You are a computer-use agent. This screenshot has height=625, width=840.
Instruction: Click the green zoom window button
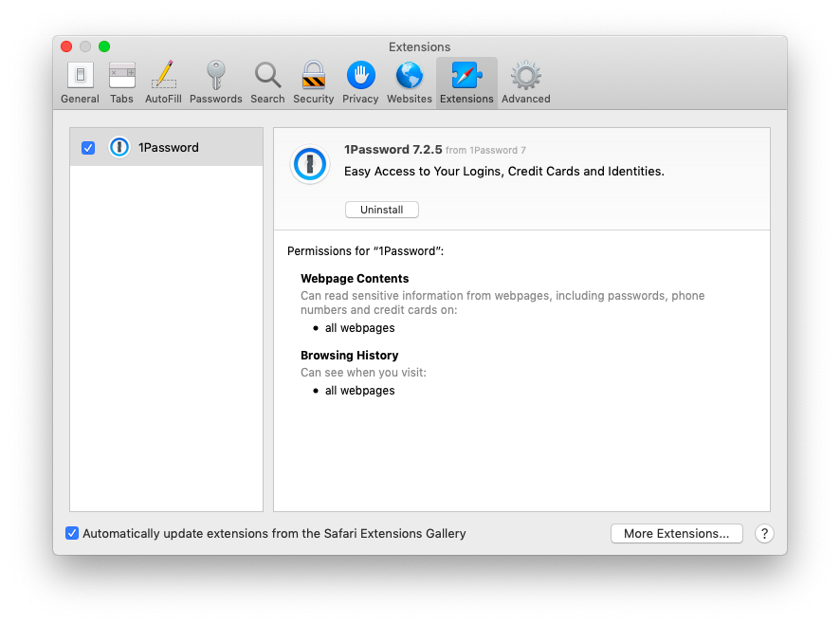tap(104, 46)
